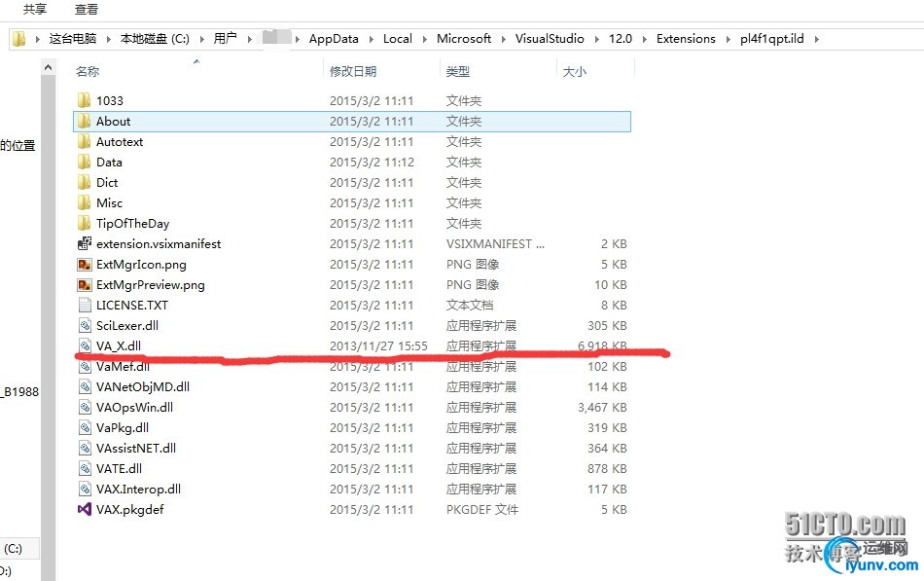Navigate to 这台电脑 in address bar
Screen dimensions: 924x581
[73, 39]
